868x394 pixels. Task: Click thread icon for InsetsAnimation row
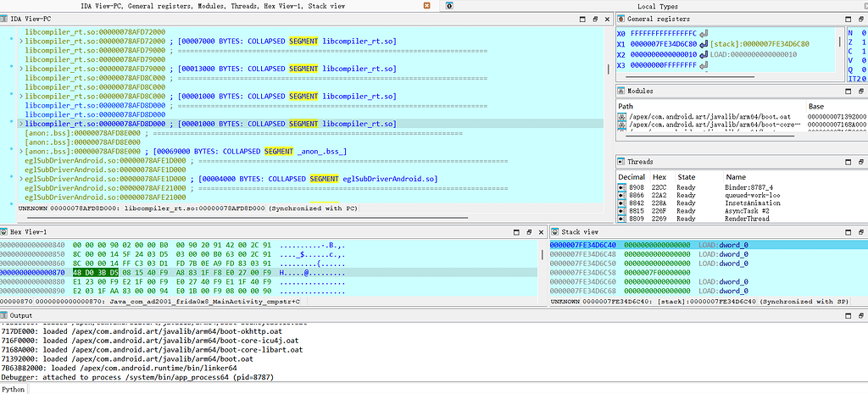(621, 203)
